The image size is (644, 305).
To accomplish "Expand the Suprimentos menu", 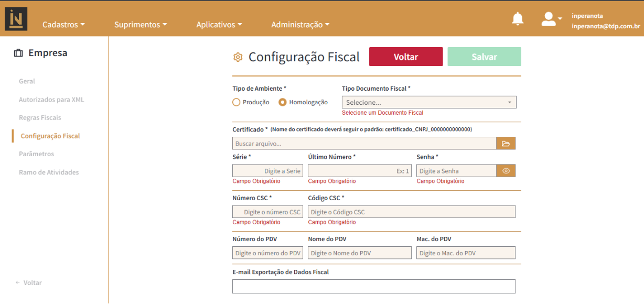I will [x=141, y=25].
